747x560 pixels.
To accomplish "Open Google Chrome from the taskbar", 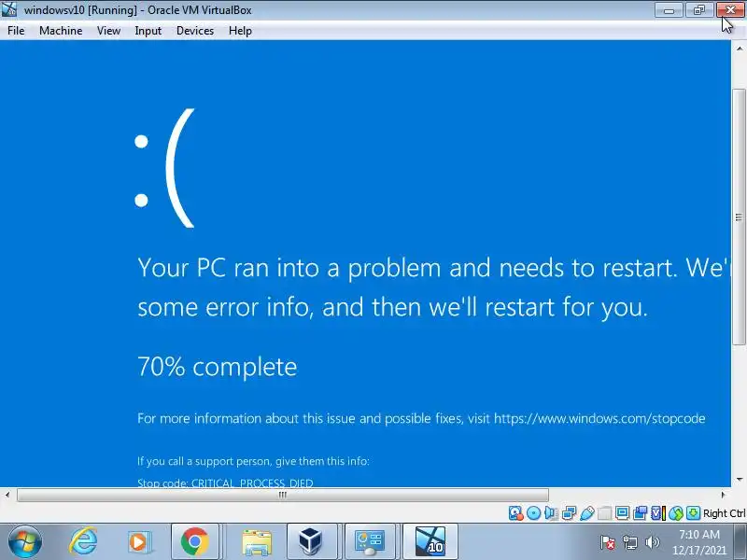I will [x=194, y=541].
